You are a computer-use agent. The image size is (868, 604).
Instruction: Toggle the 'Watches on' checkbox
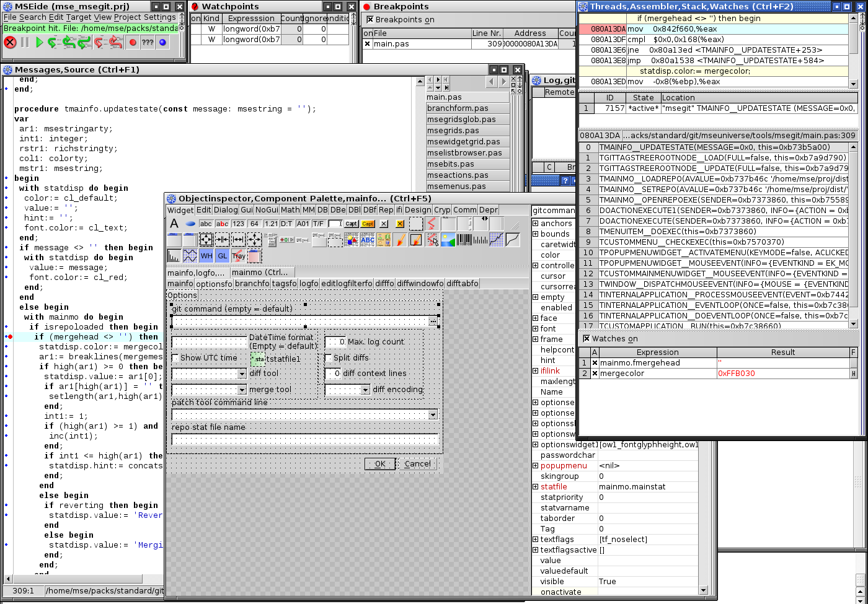click(x=587, y=339)
